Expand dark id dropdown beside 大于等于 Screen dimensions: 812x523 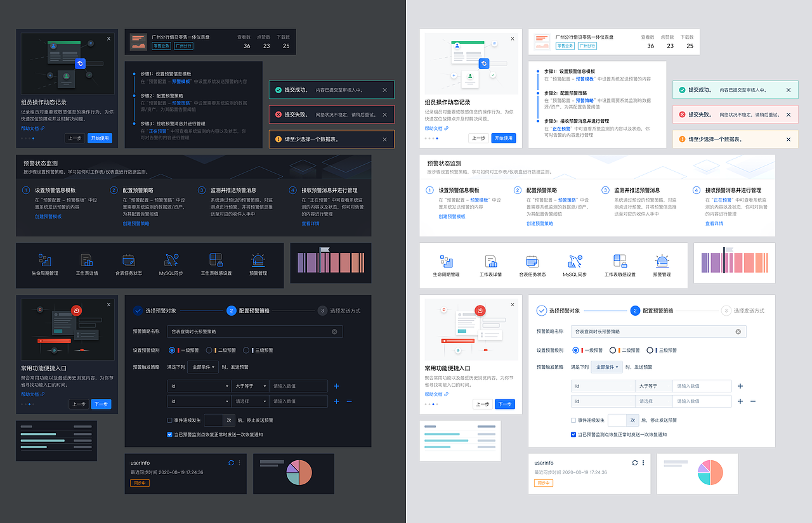[x=199, y=386]
